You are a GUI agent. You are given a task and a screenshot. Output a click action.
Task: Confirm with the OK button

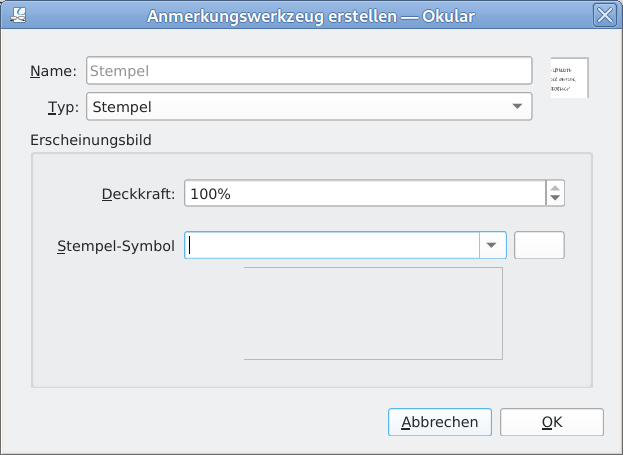[x=552, y=422]
